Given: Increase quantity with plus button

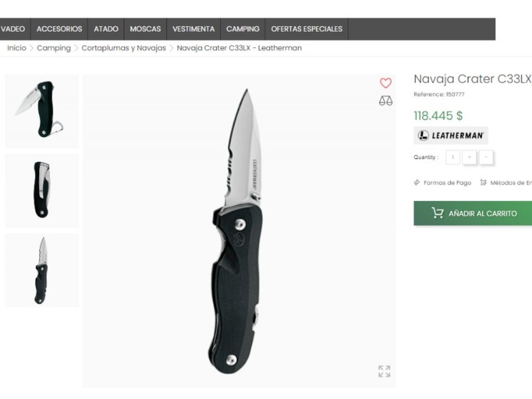Looking at the screenshot, I should click(469, 157).
